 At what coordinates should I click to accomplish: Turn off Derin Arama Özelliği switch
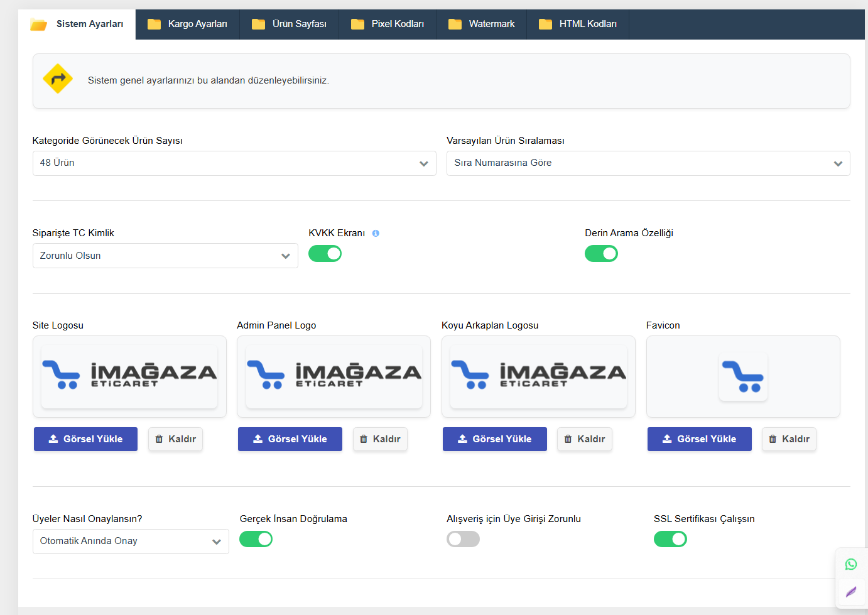click(x=601, y=254)
